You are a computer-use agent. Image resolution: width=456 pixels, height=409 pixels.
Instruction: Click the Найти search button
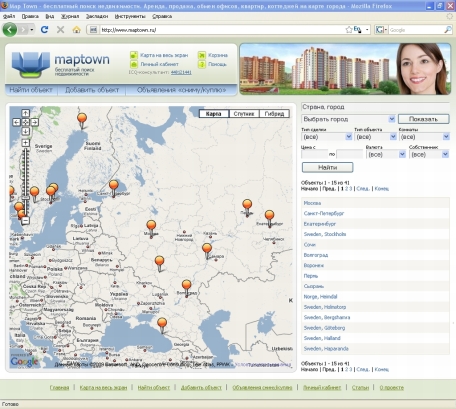327,167
